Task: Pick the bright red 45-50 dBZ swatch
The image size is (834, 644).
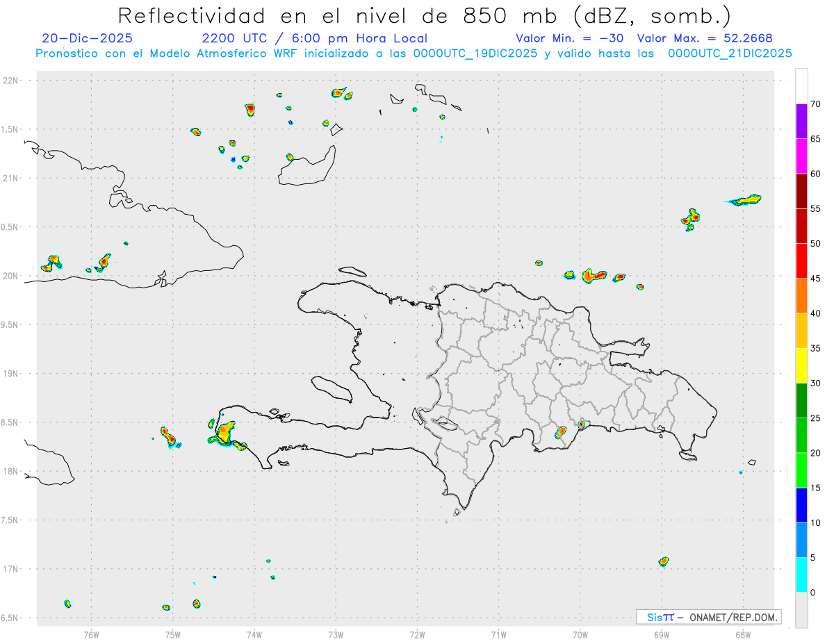Action: [x=801, y=261]
